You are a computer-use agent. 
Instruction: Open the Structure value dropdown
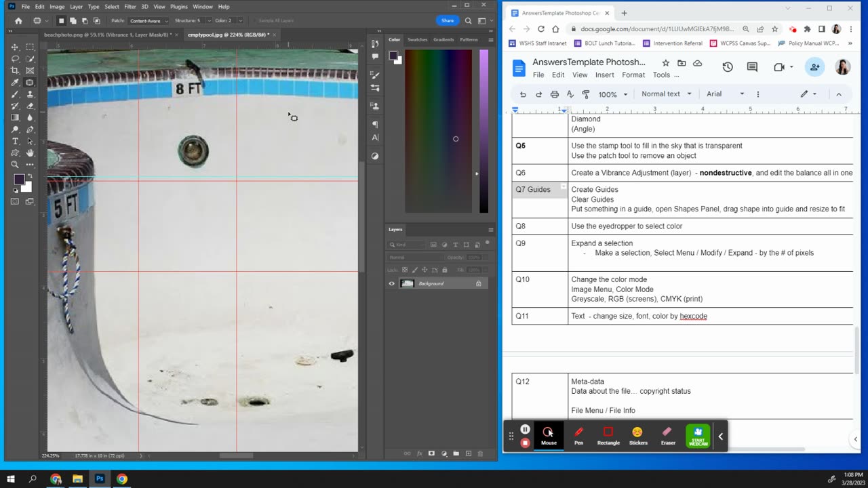tap(209, 21)
